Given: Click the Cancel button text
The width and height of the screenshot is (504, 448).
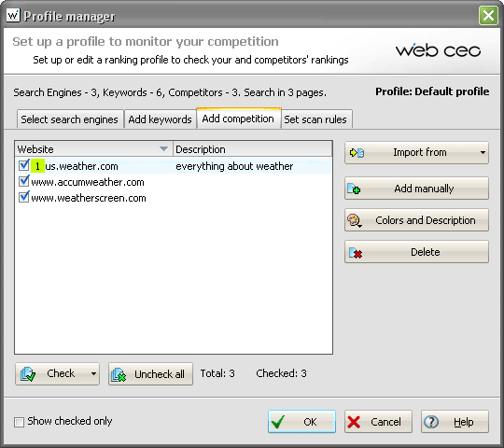Looking at the screenshot, I should [385, 422].
